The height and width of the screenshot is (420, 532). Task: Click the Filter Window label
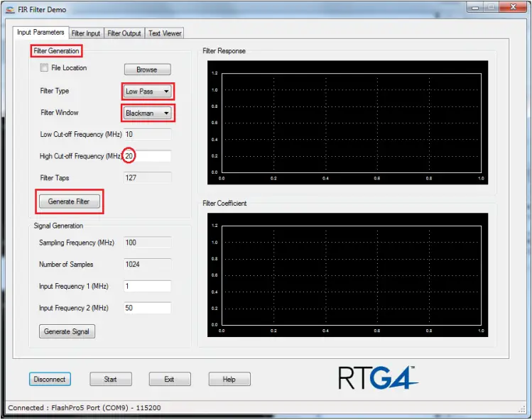point(60,113)
